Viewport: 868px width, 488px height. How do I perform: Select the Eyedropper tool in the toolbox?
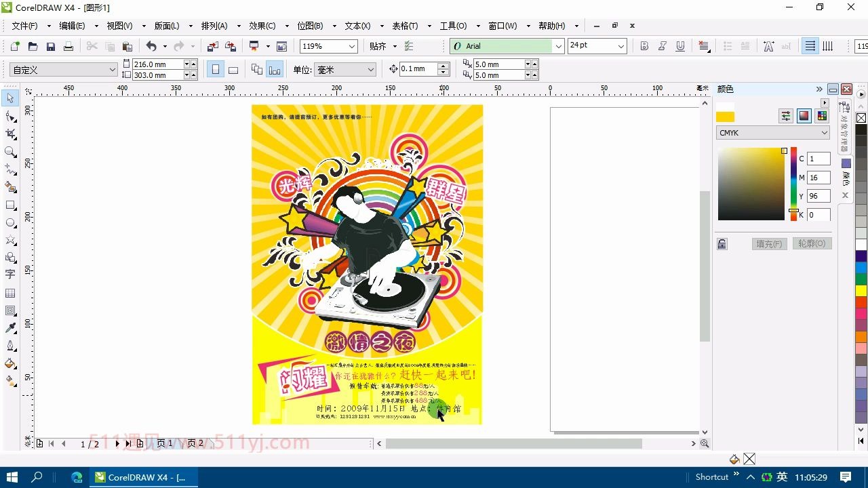point(10,328)
